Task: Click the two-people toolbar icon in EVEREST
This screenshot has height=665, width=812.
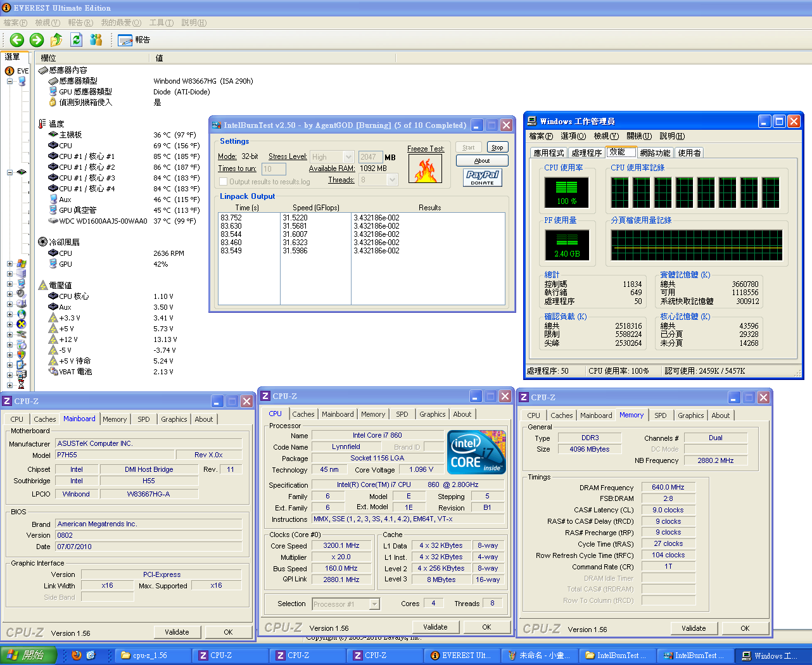Action: point(96,40)
